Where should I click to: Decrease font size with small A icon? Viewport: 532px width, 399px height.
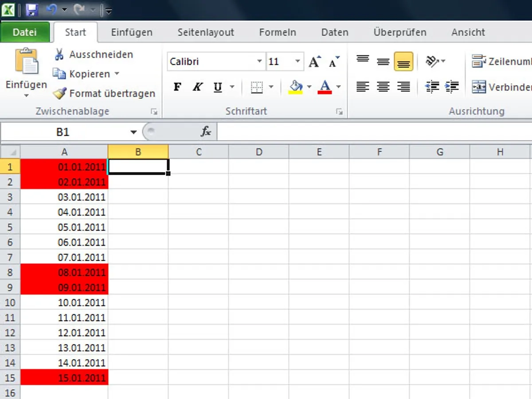pyautogui.click(x=334, y=62)
